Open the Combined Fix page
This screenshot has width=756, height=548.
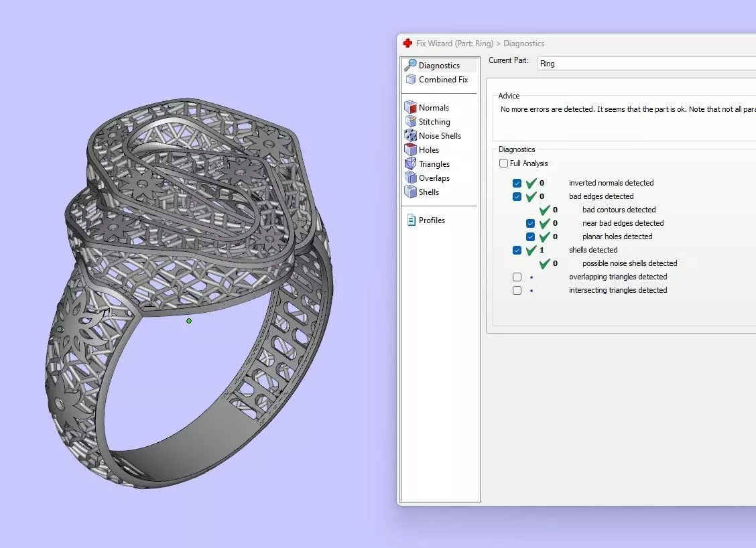(443, 80)
